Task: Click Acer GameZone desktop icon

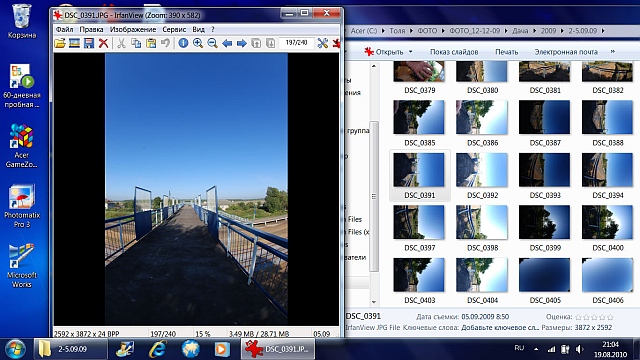Action: [22, 146]
